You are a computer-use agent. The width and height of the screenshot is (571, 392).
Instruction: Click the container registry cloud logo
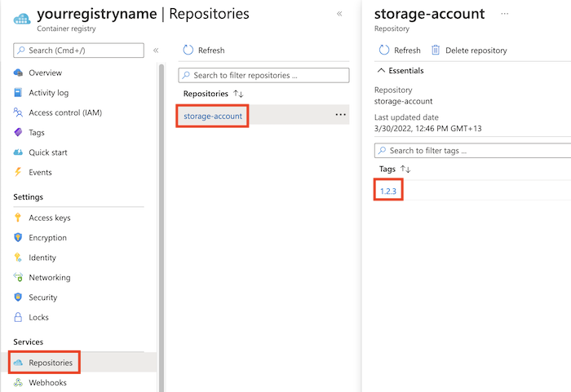22,18
